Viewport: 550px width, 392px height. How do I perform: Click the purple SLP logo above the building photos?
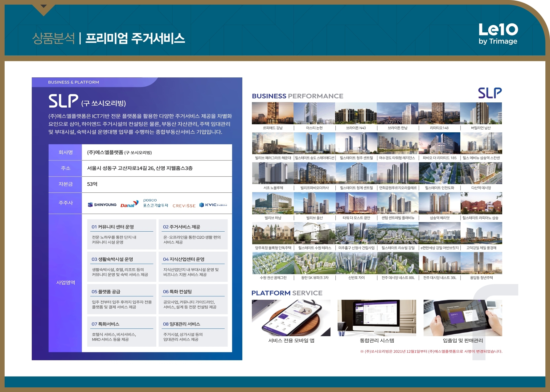pos(490,93)
